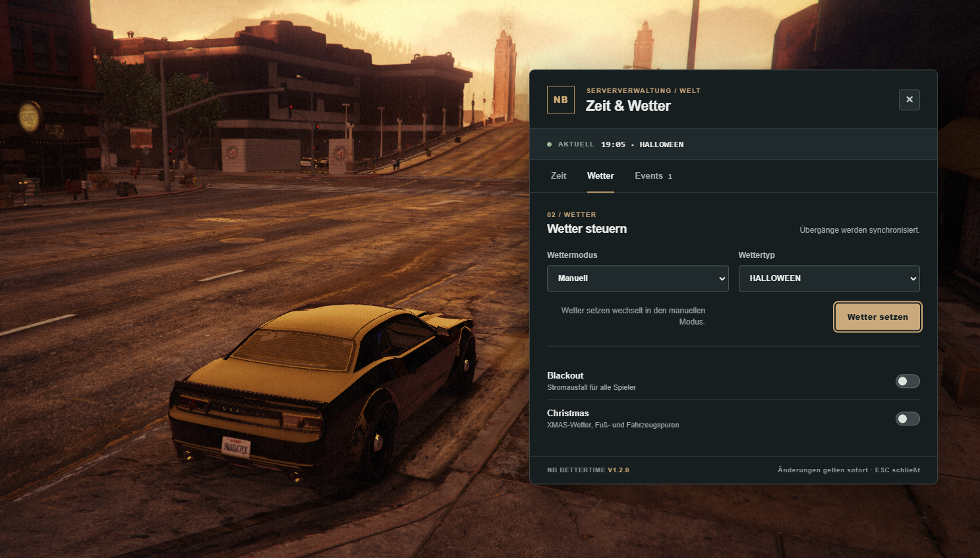Screen dimensions: 980x558
Task: Click the current time 19:05 status text
Action: 613,144
